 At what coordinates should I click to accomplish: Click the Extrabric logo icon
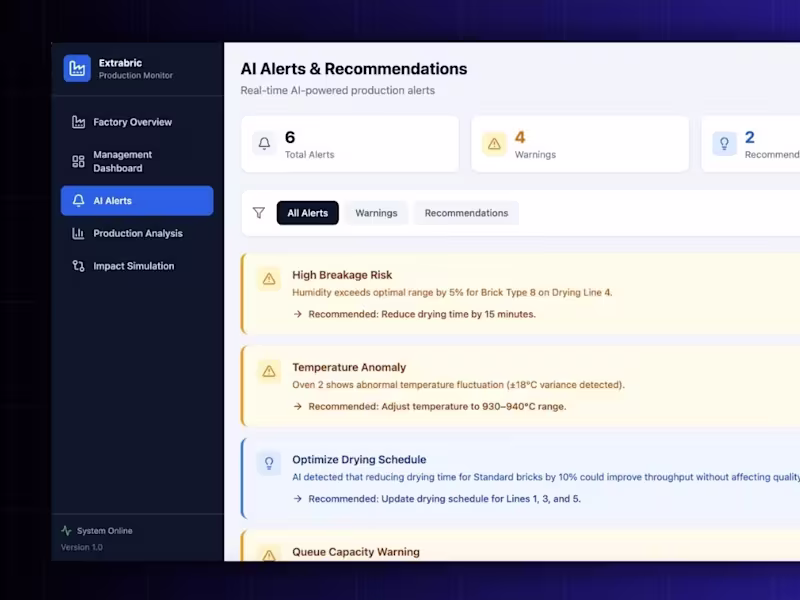point(76,68)
